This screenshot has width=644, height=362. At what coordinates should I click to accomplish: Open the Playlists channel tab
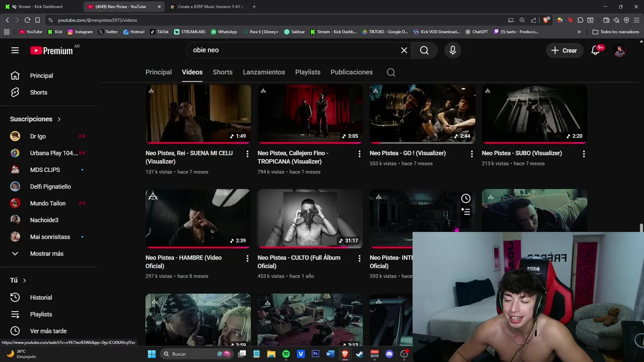308,72
